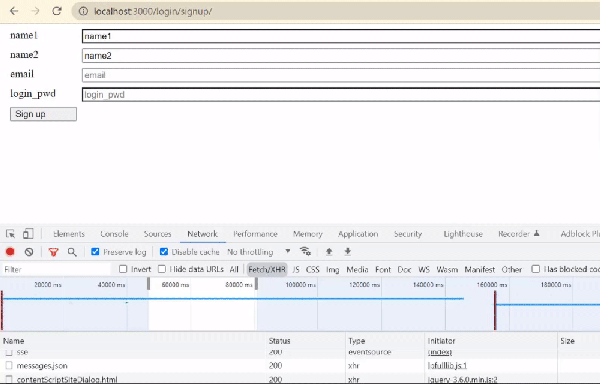600x384 pixels.
Task: Open network conditions wifi icon
Action: pyautogui.click(x=305, y=251)
